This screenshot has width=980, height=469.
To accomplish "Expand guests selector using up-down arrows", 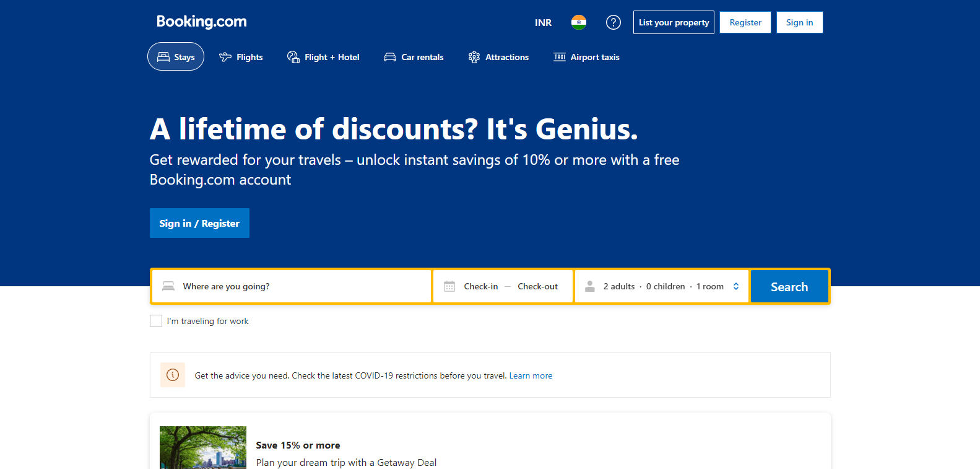I will pos(736,286).
